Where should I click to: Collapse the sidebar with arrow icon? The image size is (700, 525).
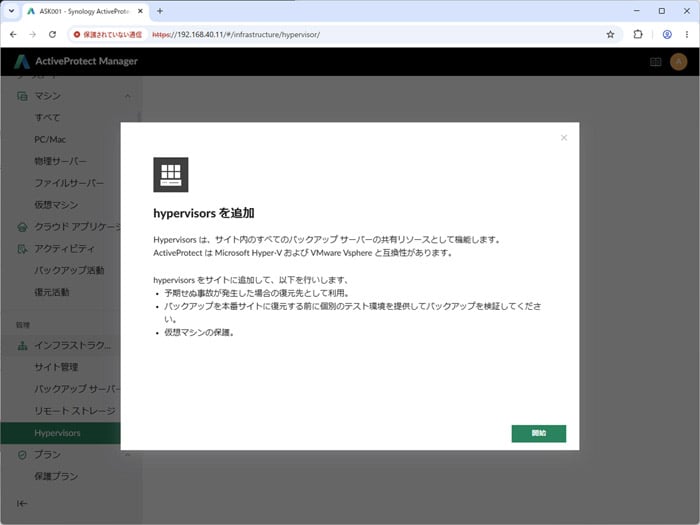click(x=22, y=504)
